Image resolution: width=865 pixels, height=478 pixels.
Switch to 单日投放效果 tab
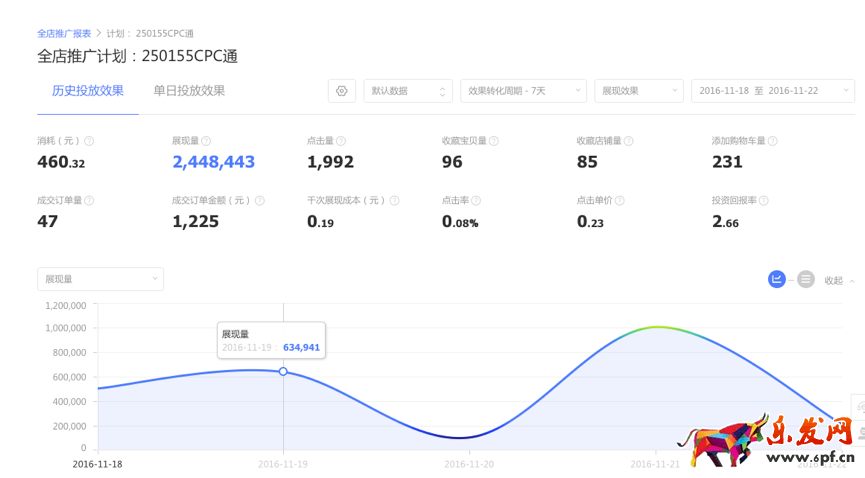(189, 91)
